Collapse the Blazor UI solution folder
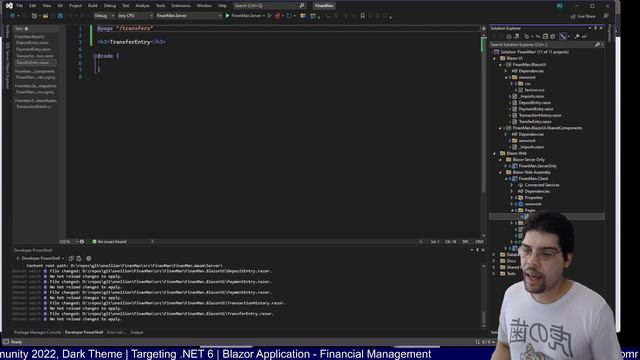640x360 pixels. point(494,58)
